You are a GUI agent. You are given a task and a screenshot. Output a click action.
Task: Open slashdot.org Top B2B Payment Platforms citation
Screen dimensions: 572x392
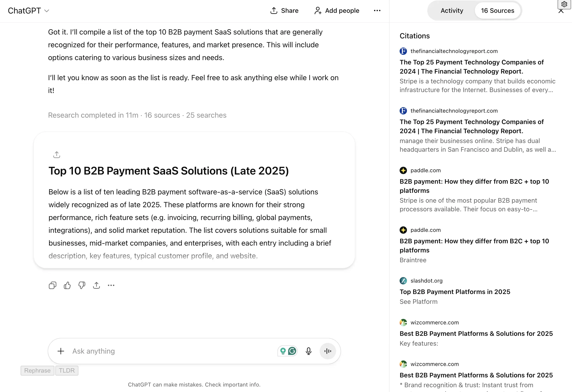(454, 292)
